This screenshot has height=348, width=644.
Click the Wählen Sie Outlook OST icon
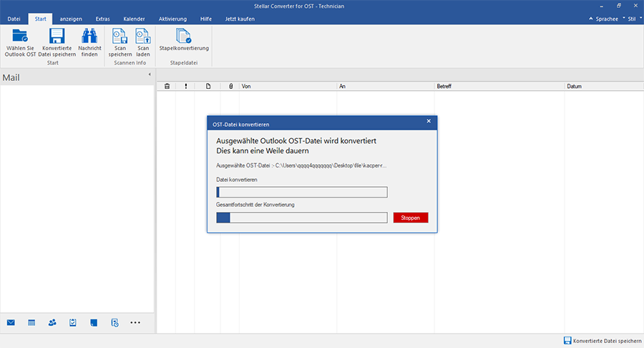point(20,36)
